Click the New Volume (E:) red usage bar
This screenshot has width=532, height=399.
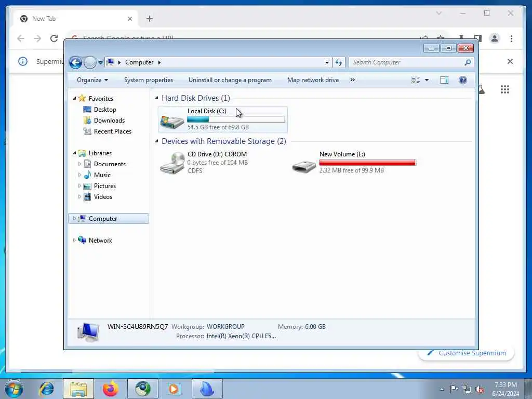[368, 163]
